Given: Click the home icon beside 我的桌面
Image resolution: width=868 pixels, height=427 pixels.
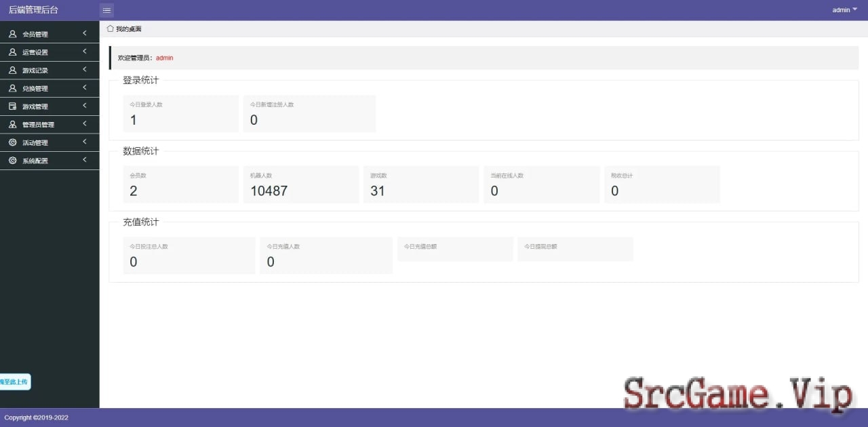Looking at the screenshot, I should pyautogui.click(x=111, y=28).
